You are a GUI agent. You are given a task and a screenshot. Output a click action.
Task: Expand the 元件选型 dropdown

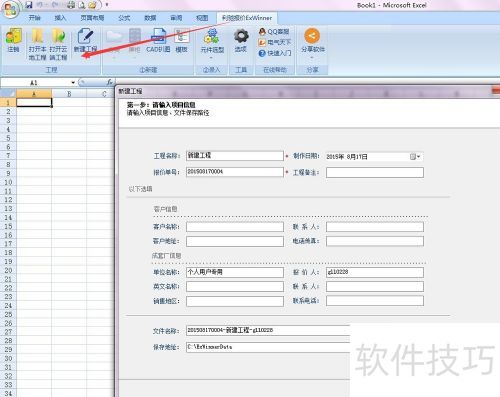[212, 58]
